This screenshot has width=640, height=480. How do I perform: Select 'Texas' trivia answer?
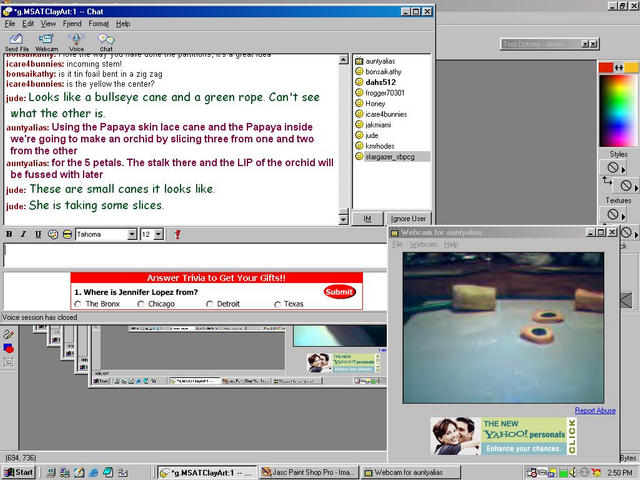coord(278,304)
